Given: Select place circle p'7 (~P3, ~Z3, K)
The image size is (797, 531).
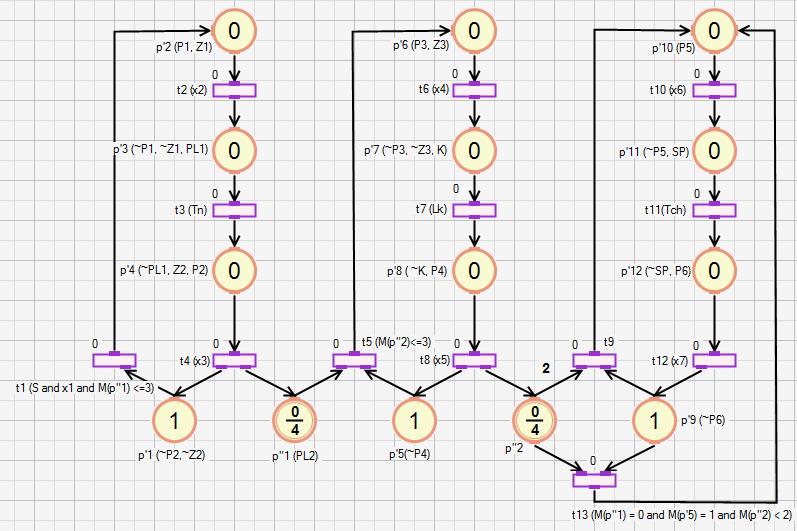Looking at the screenshot, I should (474, 150).
